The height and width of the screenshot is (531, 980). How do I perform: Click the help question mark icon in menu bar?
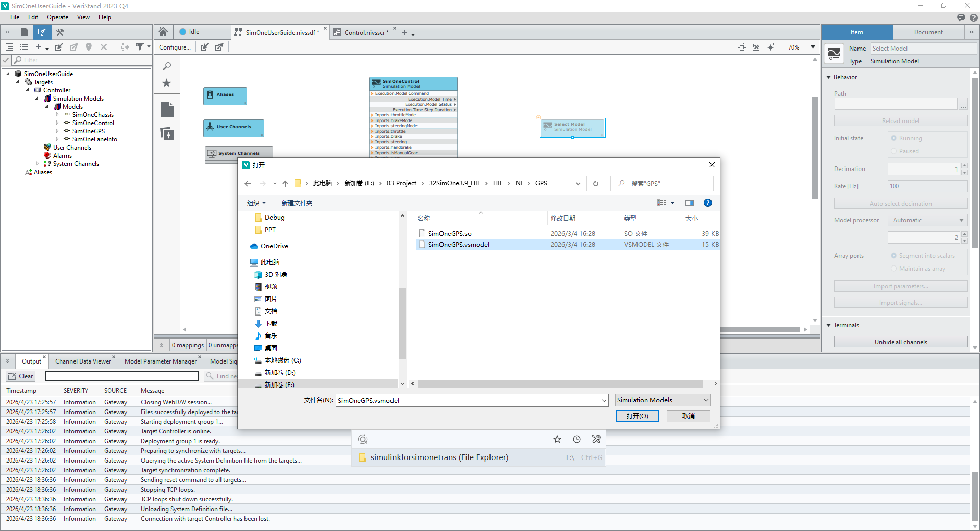974,17
